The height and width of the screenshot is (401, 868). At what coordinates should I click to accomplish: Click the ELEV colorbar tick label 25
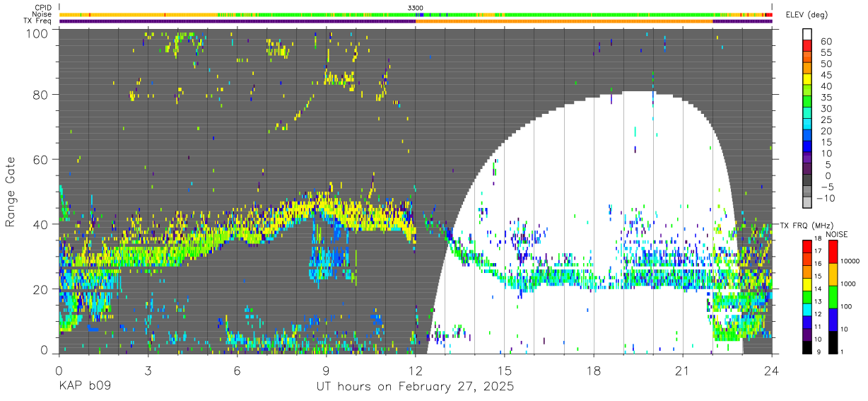click(x=826, y=120)
